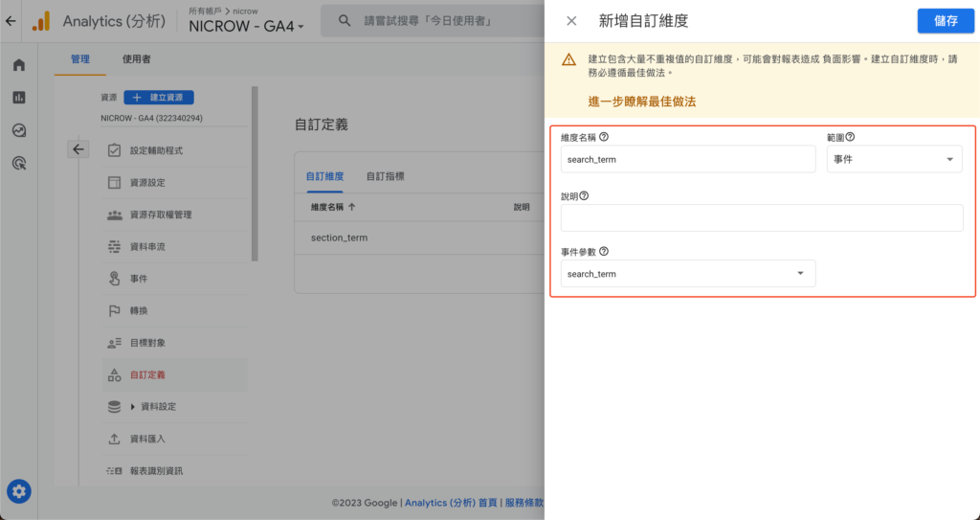Open the Reports bar-chart icon
The height and width of the screenshot is (520, 980).
pos(19,97)
